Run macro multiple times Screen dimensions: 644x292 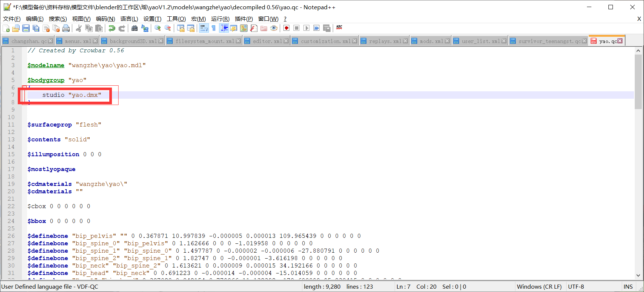[x=316, y=28]
